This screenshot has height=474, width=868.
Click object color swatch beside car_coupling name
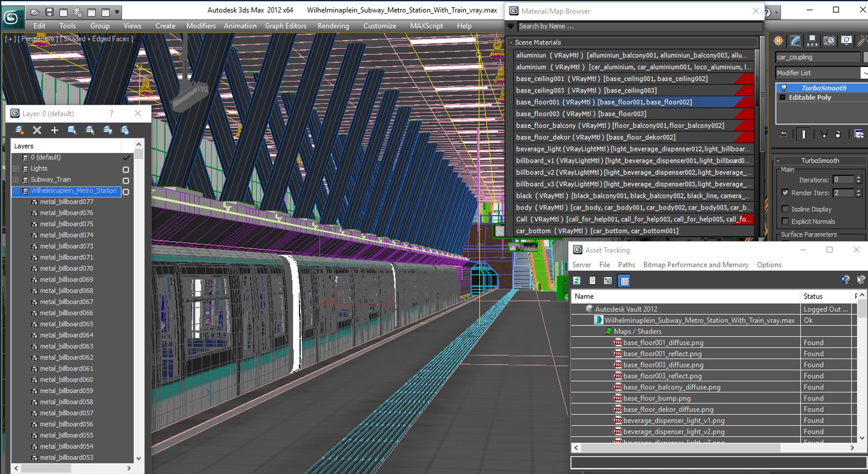(865, 57)
